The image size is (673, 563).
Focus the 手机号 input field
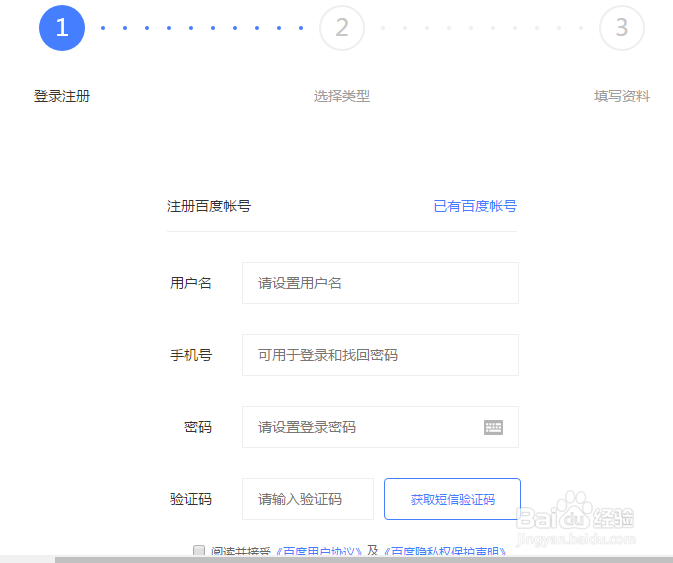pos(380,355)
